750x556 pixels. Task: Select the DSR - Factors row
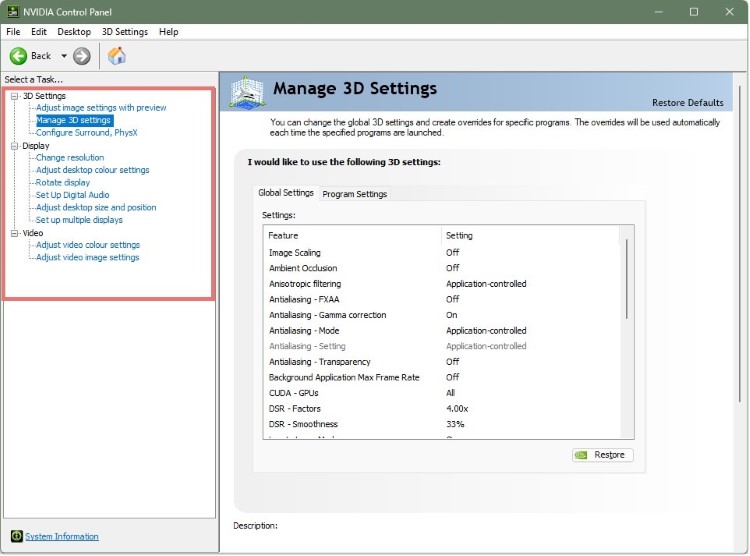[x=442, y=409]
